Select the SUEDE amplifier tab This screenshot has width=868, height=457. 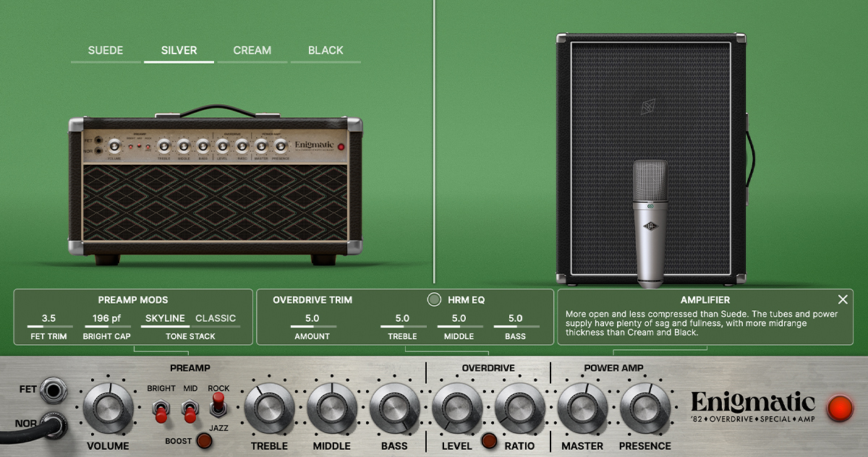pos(106,51)
